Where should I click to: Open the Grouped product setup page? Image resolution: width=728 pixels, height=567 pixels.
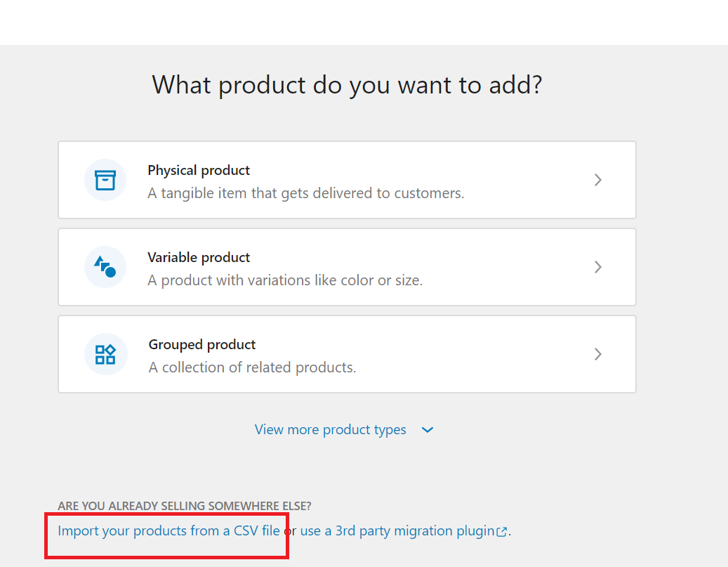pyautogui.click(x=347, y=354)
